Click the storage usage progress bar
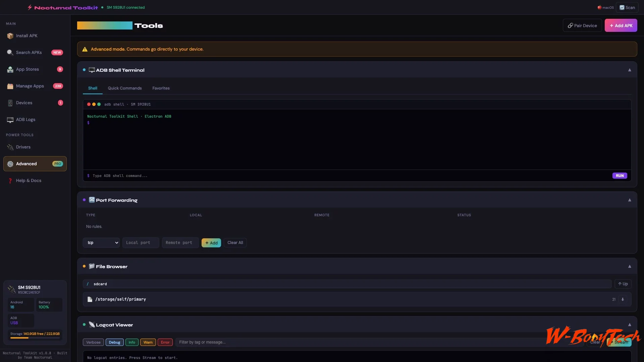This screenshot has width=644, height=362. click(x=35, y=338)
